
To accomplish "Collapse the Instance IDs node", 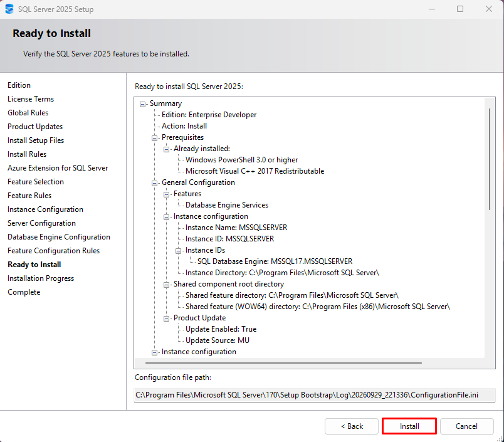I will click(x=179, y=251).
